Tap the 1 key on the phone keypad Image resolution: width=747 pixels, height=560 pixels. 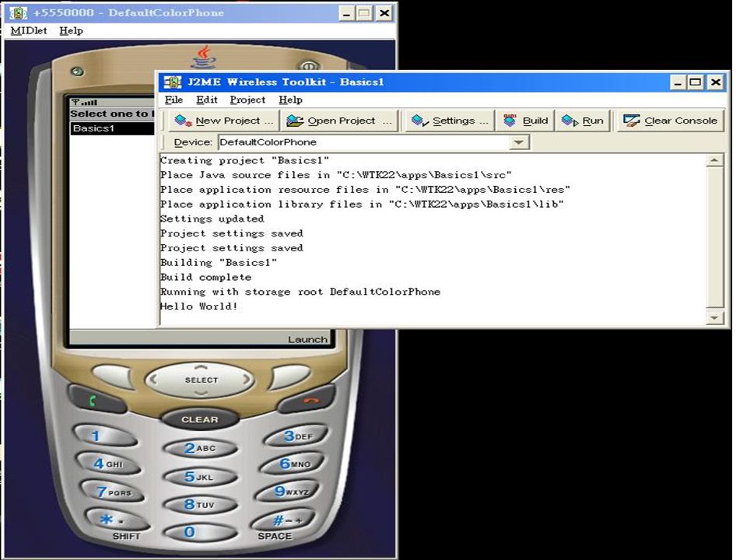104,436
